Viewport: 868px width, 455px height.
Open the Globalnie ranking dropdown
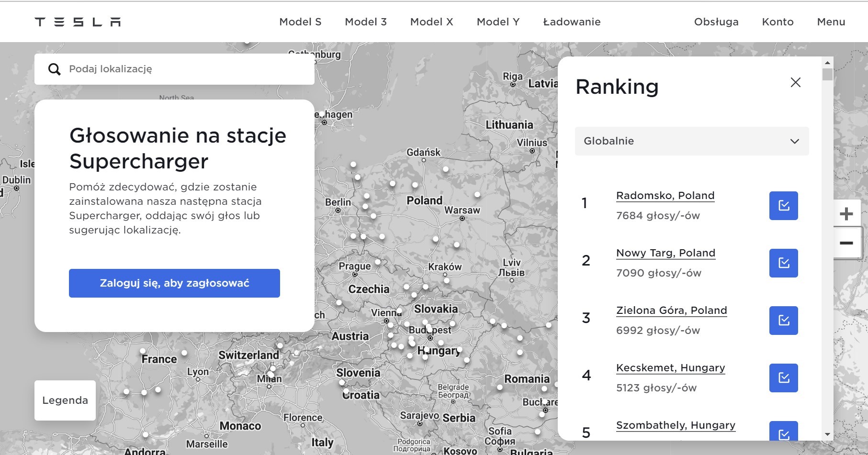(691, 141)
